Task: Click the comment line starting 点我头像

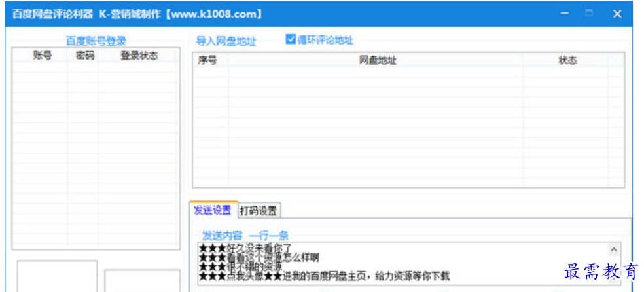Action: (x=324, y=276)
